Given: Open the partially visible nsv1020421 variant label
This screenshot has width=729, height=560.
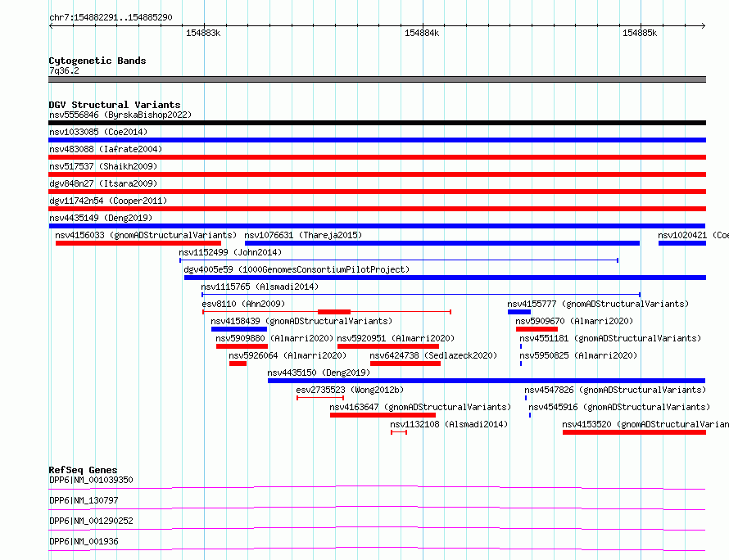Looking at the screenshot, I should coord(693,235).
